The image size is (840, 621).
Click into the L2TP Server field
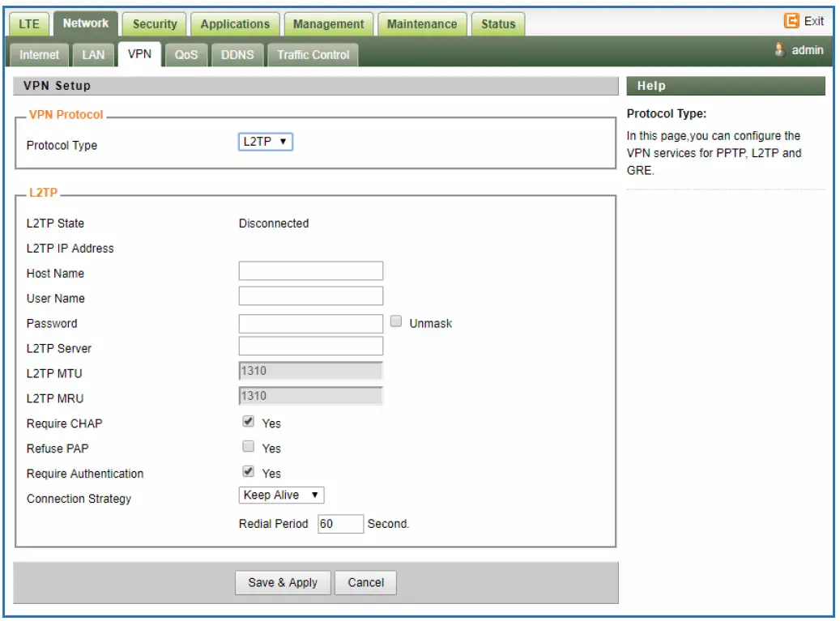tap(310, 347)
